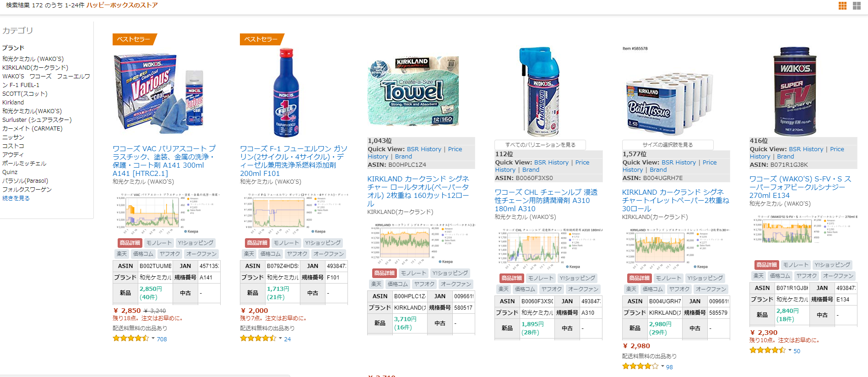Switch to the gray list view icon

pyautogui.click(x=857, y=5)
